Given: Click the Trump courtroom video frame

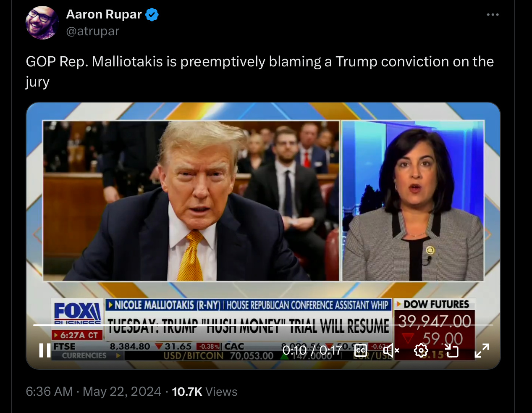Looking at the screenshot, I should 191,201.
